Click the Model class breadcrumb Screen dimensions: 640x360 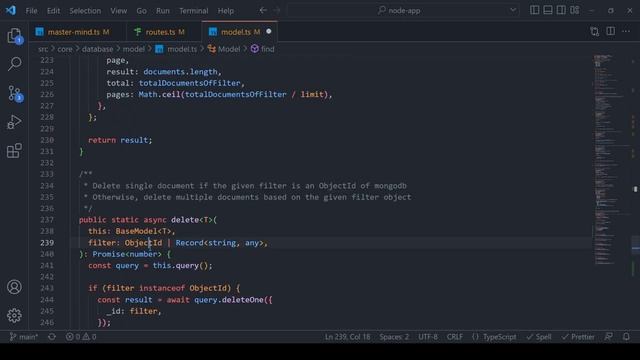coord(224,49)
